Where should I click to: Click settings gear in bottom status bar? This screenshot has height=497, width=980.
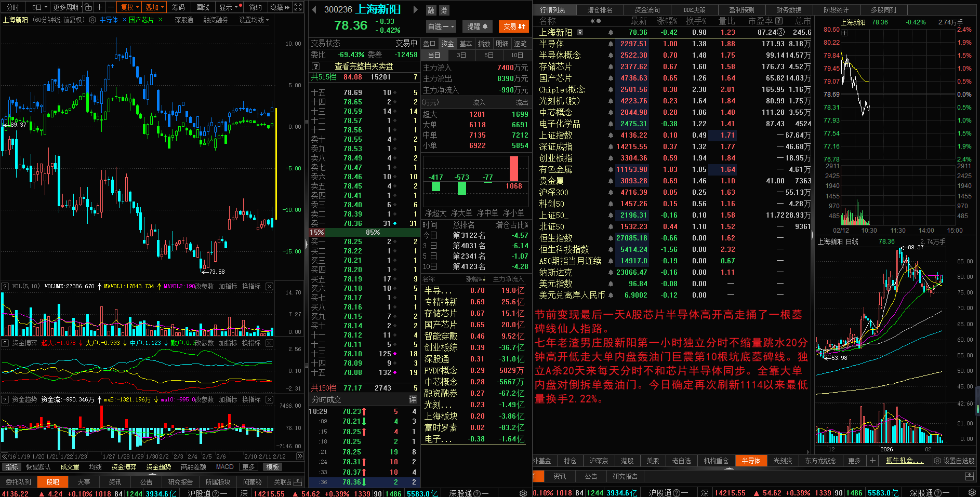point(972,493)
